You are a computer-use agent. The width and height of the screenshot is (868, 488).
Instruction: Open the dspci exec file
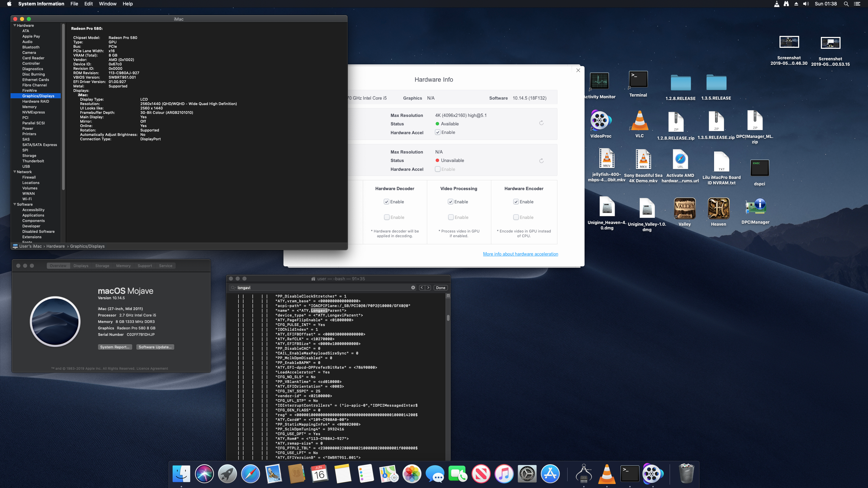pos(759,168)
